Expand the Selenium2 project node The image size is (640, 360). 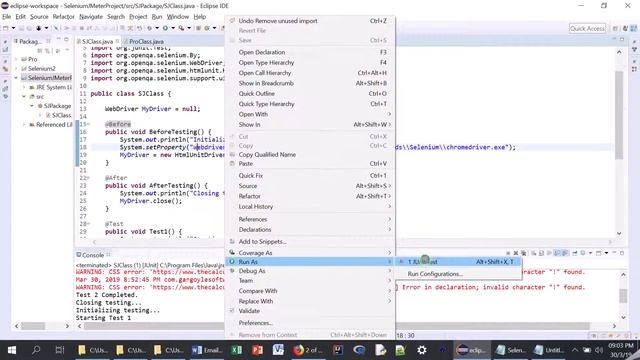(16, 69)
